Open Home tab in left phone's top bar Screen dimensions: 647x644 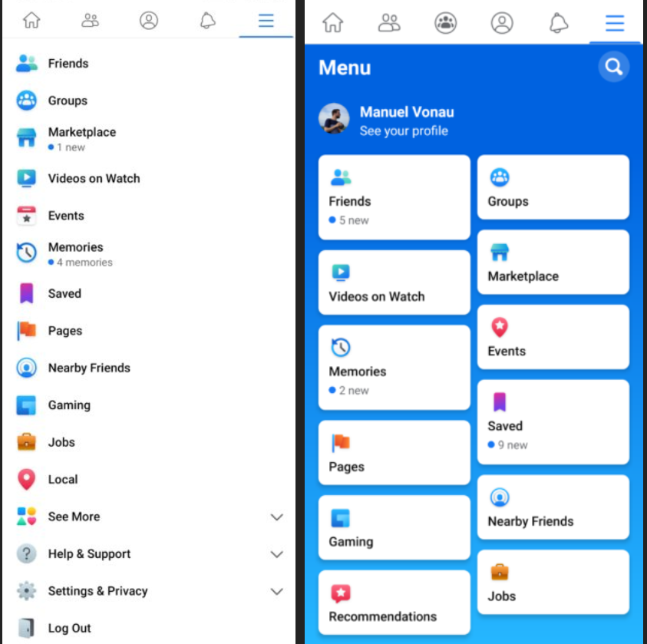31,20
